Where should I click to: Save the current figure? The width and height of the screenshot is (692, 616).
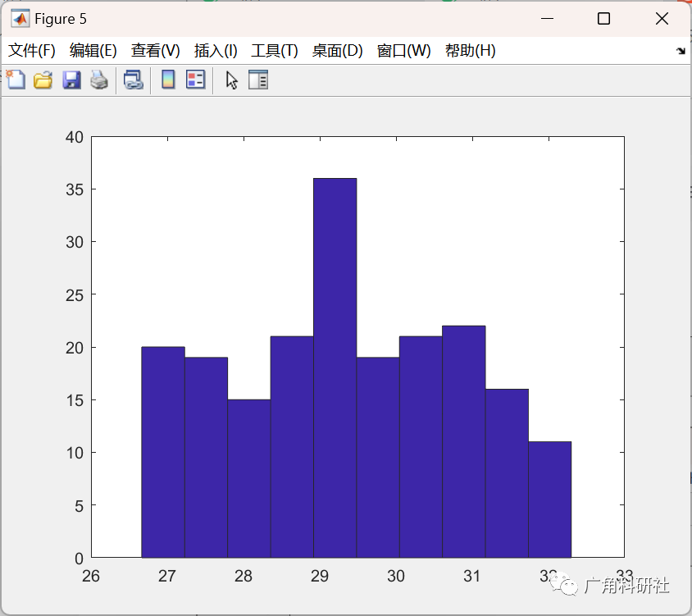coord(69,80)
